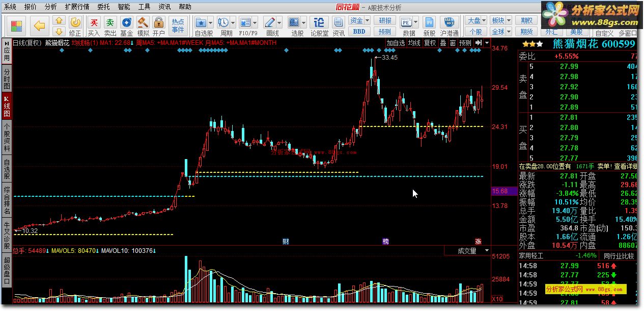The width and height of the screenshot is (644, 311).
Task: Click 查看详细 link in the quote panel
Action: (x=625, y=166)
